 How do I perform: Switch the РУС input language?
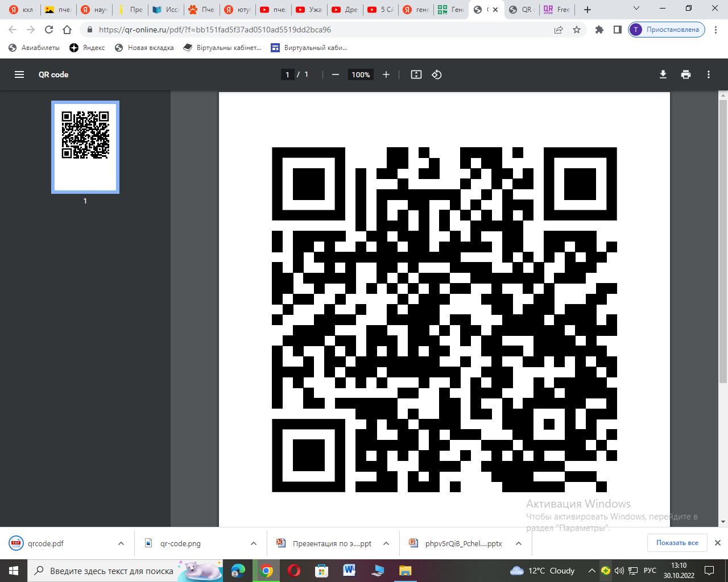(x=650, y=571)
